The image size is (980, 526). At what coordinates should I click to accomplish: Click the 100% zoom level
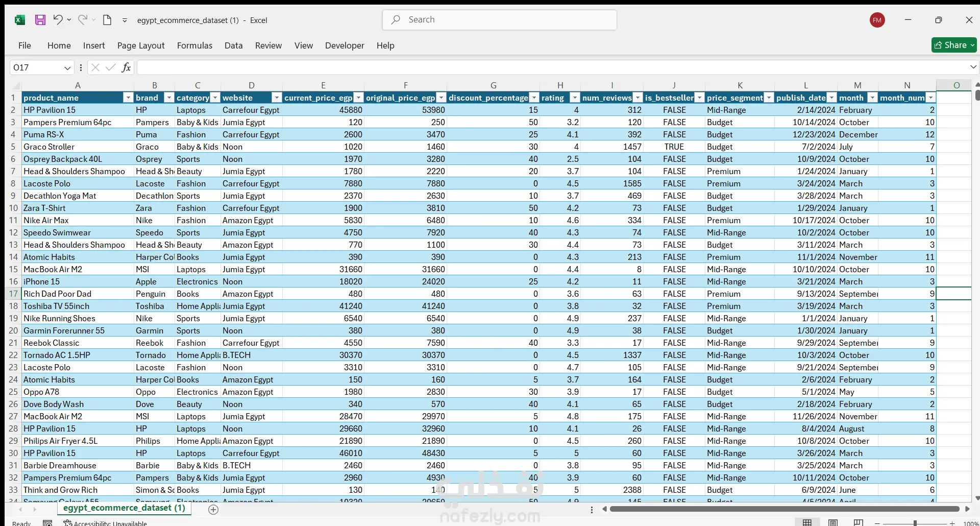pos(970,523)
